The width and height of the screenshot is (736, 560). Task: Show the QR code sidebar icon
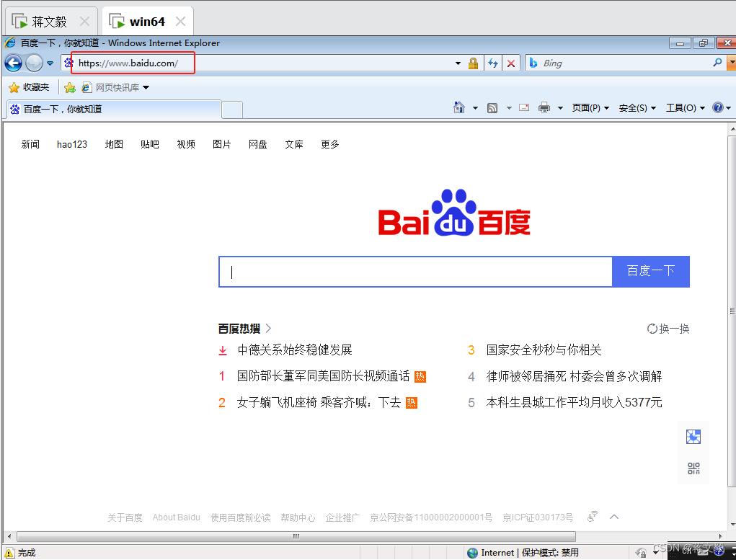click(x=693, y=468)
